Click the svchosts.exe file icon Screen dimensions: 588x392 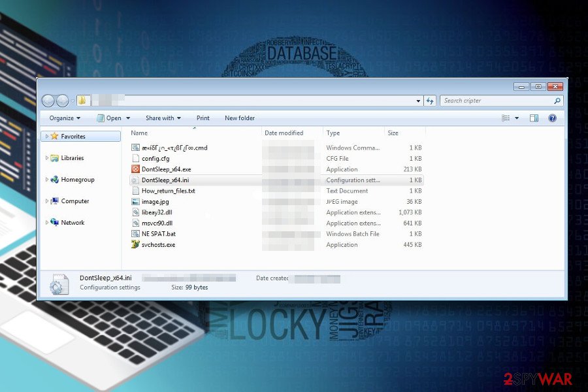pos(135,244)
